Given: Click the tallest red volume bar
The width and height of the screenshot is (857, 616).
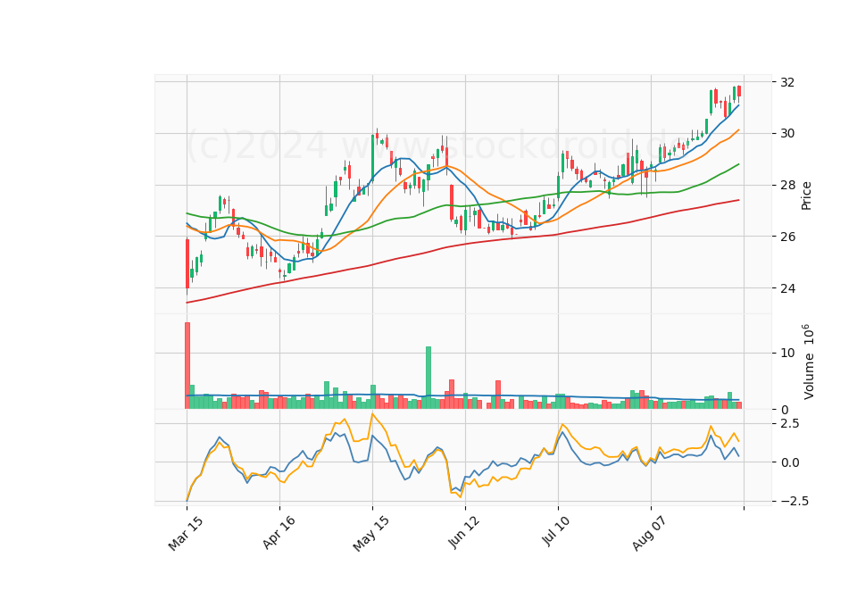Looking at the screenshot, I should tap(187, 366).
